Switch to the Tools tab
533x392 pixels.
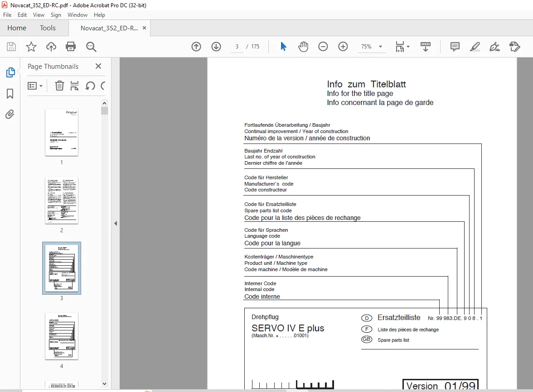pyautogui.click(x=48, y=28)
